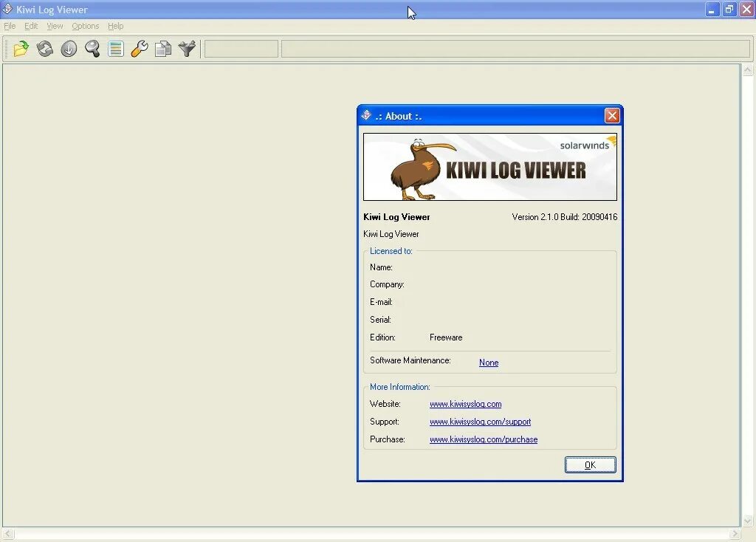Open the www.kiwisyslog.com website link

(465, 404)
